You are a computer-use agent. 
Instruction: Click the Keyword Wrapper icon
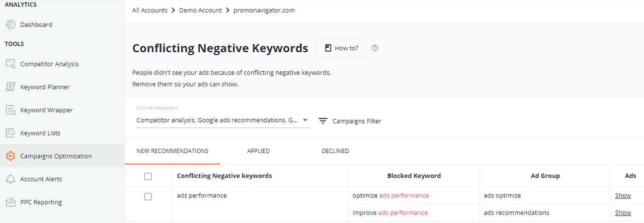11,110
